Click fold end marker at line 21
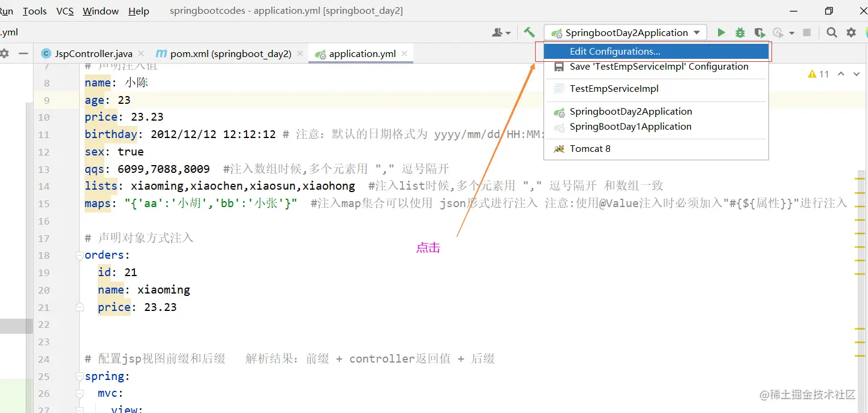Image resolution: width=868 pixels, height=413 pixels. click(80, 307)
